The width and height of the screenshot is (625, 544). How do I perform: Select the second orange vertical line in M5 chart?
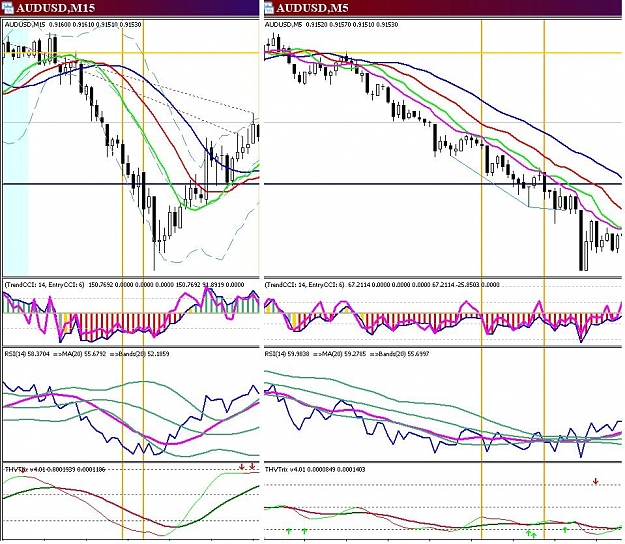[544, 279]
